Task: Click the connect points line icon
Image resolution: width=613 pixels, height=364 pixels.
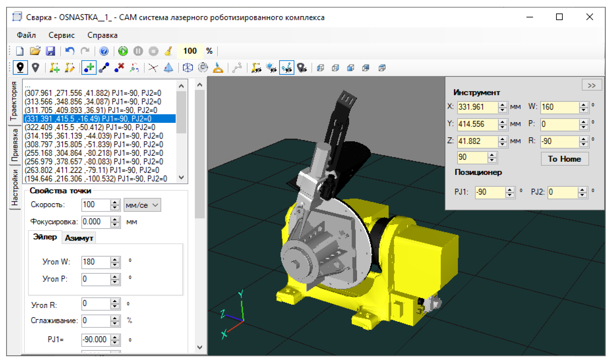Action: pyautogui.click(x=104, y=68)
